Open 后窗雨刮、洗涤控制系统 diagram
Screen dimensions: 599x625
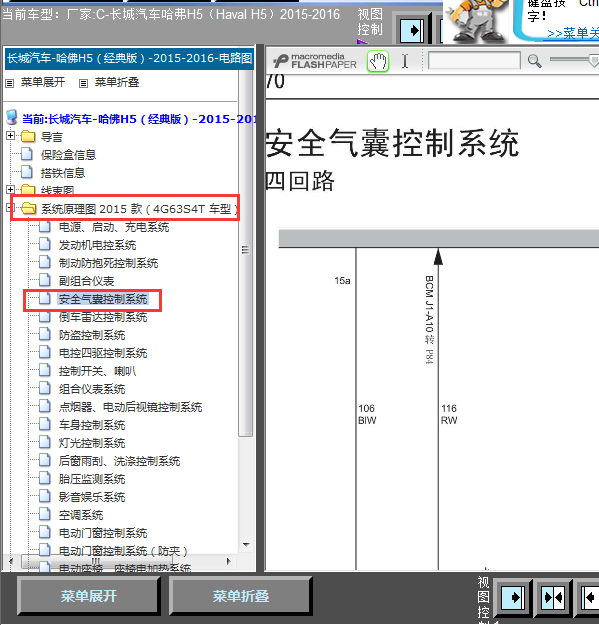pyautogui.click(x=120, y=461)
